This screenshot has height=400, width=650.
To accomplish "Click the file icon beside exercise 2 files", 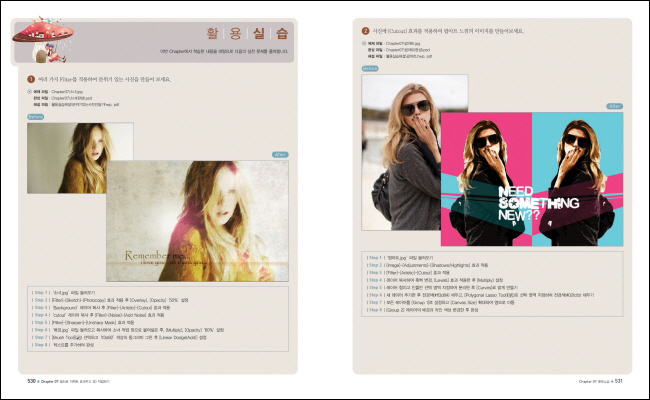I will [x=365, y=43].
